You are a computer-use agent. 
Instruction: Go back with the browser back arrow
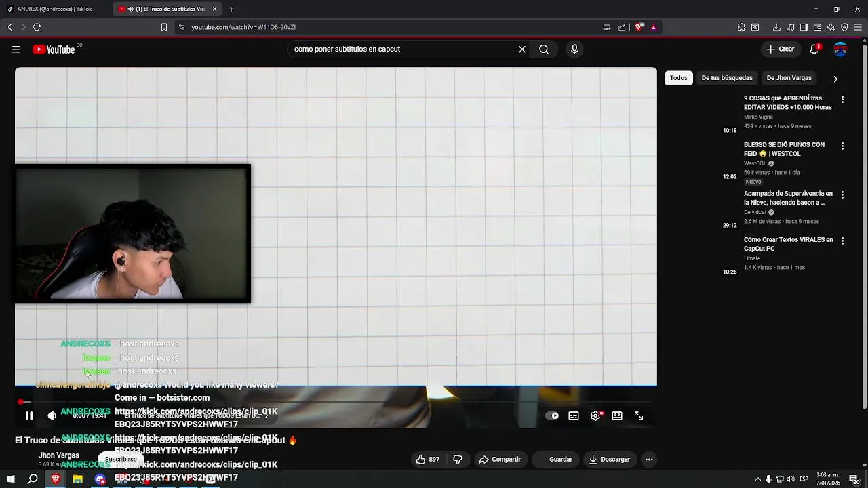tap(10, 27)
